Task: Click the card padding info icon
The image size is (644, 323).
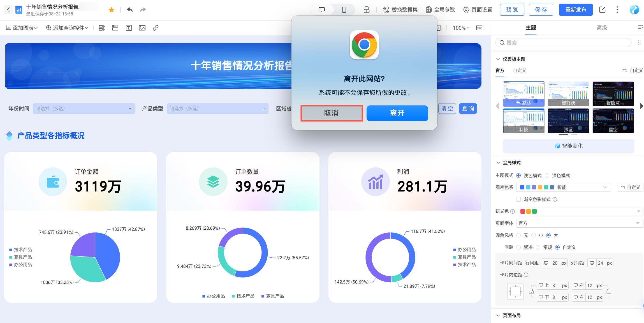Action: click(x=526, y=275)
